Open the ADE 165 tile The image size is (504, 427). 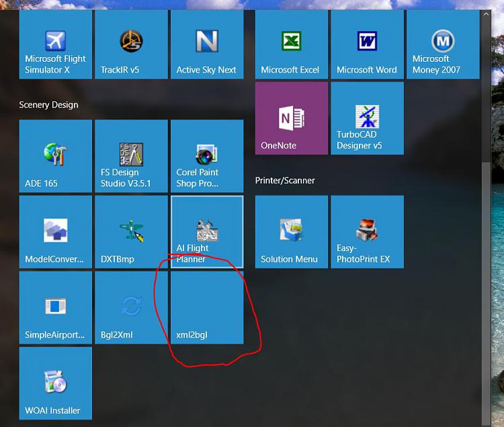click(56, 156)
